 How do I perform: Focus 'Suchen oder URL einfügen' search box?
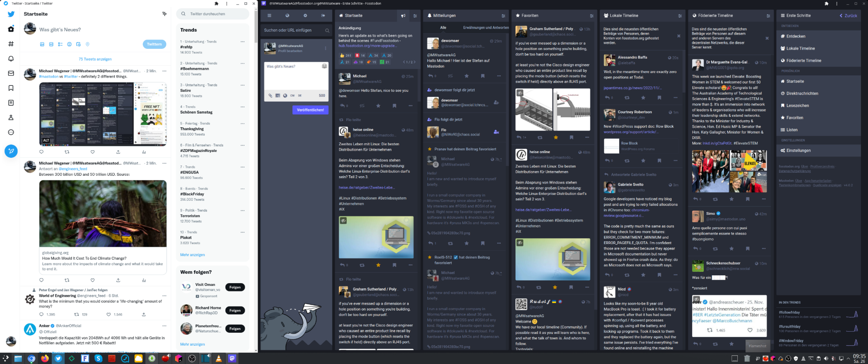pyautogui.click(x=296, y=30)
